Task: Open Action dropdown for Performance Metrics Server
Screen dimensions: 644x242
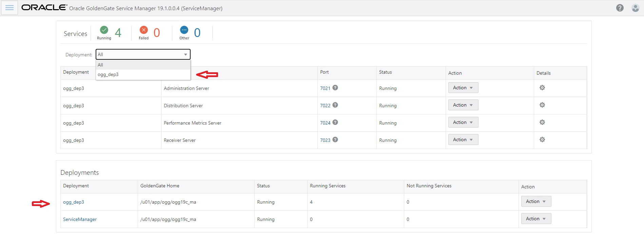Action: (x=463, y=122)
